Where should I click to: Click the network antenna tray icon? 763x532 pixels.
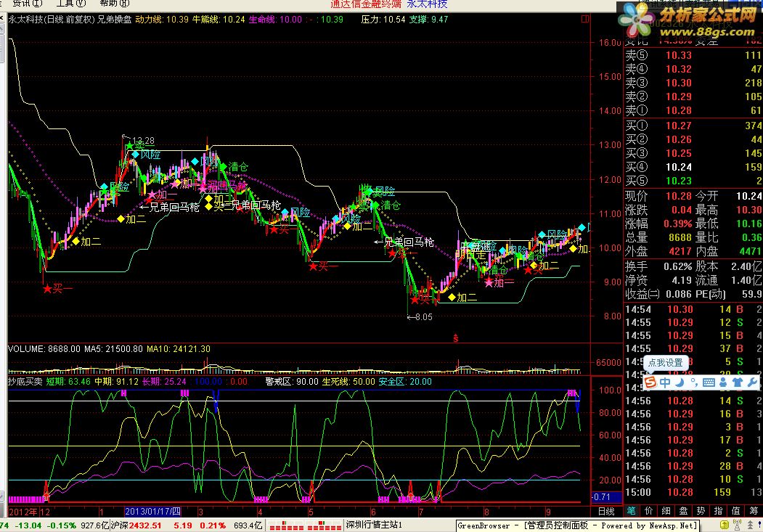737,525
